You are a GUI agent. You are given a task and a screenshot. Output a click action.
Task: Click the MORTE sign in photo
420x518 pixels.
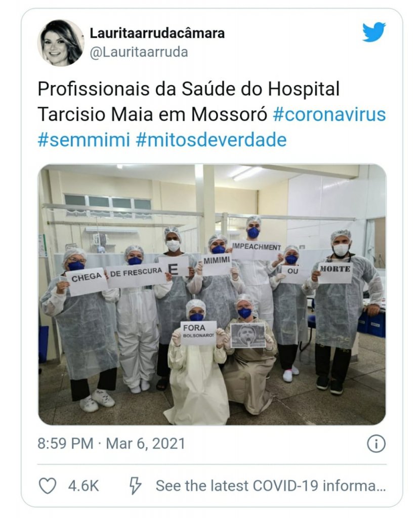point(335,273)
